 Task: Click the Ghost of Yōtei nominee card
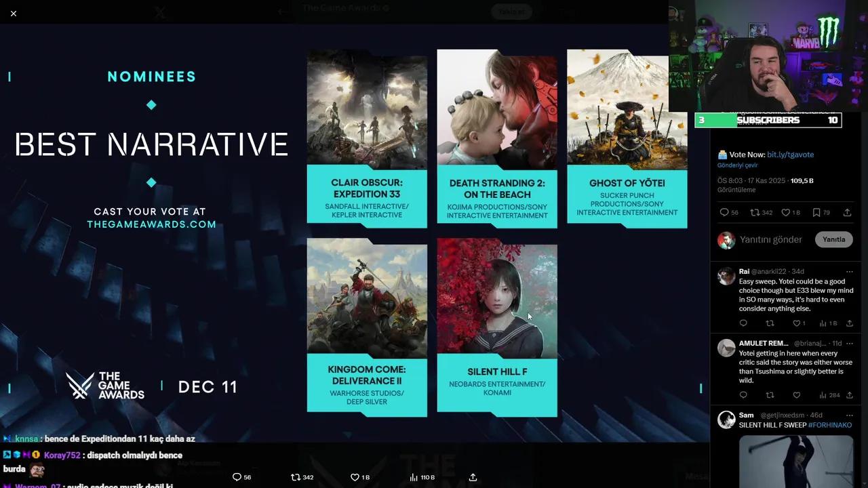click(627, 138)
